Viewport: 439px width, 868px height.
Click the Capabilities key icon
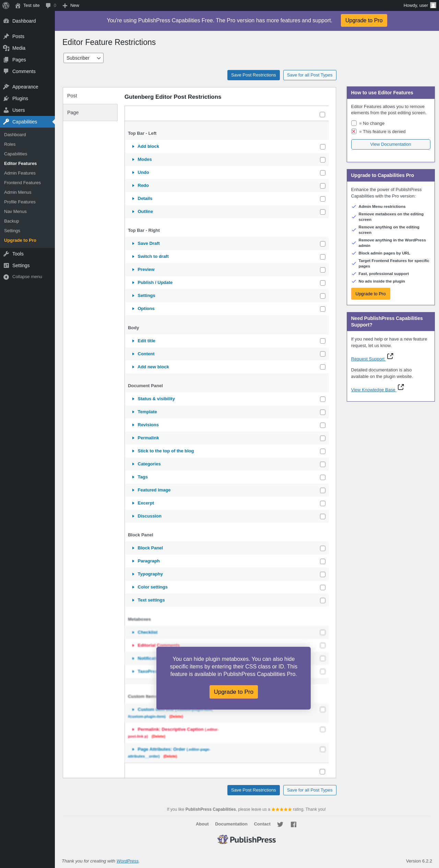6,122
